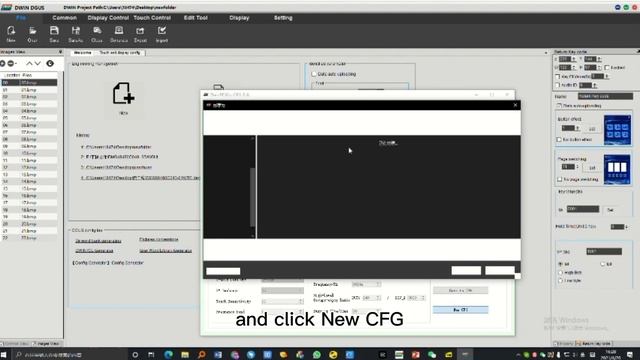Click Set button beside Page switching

pos(592,168)
